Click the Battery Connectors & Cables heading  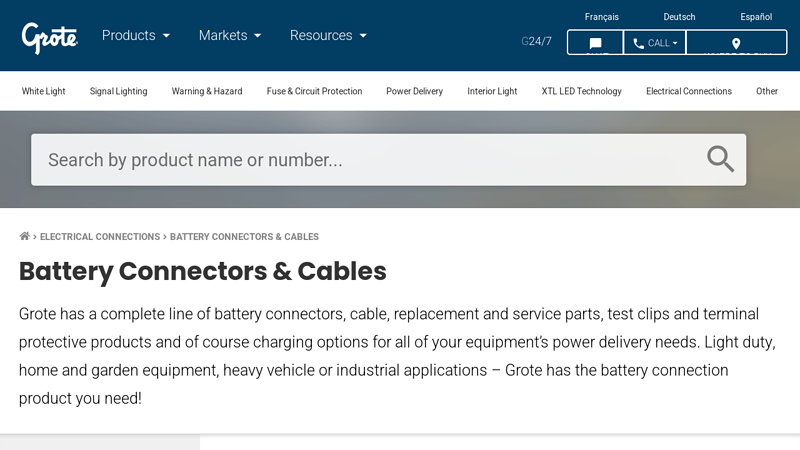203,271
